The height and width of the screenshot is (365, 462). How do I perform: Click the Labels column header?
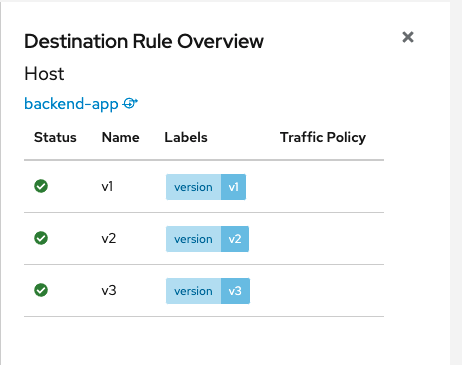[186, 137]
